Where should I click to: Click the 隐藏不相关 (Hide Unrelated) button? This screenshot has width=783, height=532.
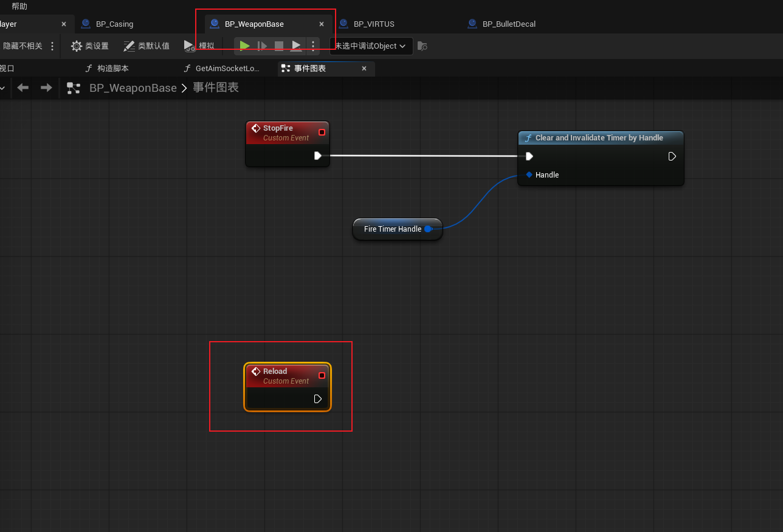pyautogui.click(x=23, y=46)
